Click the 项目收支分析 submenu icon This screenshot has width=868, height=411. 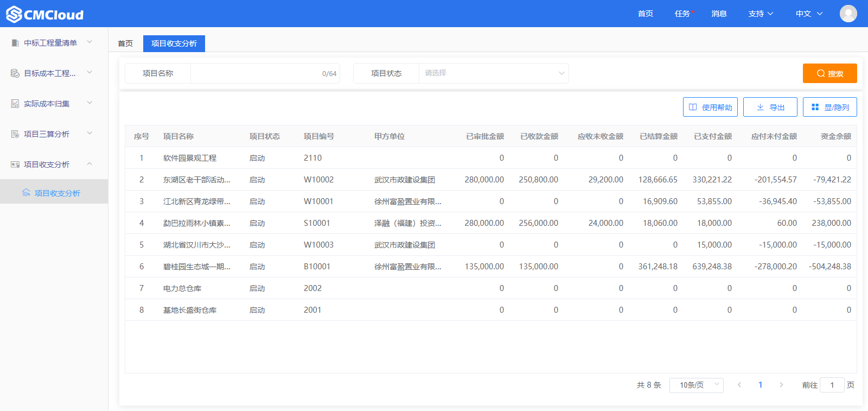[26, 193]
